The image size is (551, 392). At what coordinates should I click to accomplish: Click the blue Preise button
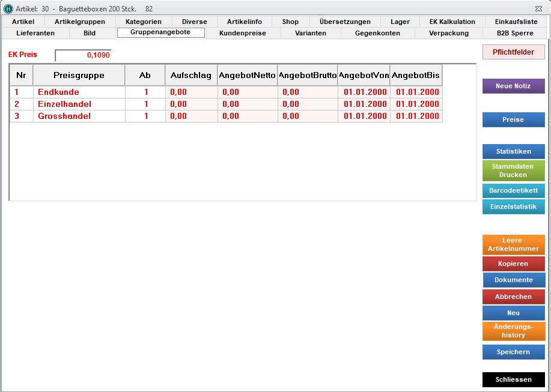tap(513, 120)
